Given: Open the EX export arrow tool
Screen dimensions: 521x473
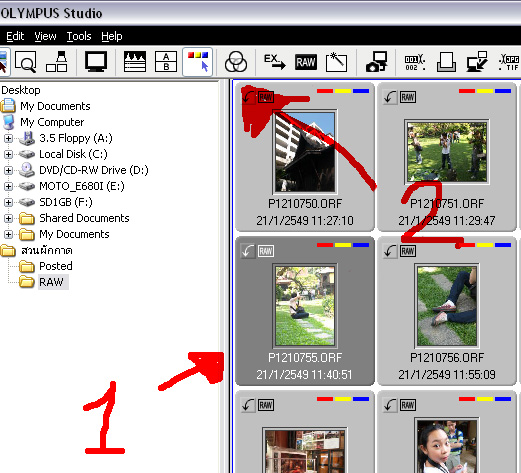Looking at the screenshot, I should click(274, 62).
